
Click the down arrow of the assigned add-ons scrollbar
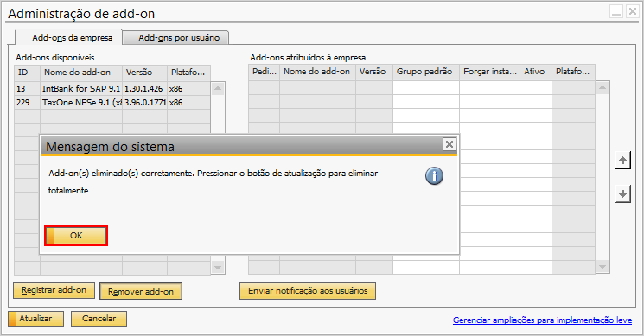click(603, 267)
